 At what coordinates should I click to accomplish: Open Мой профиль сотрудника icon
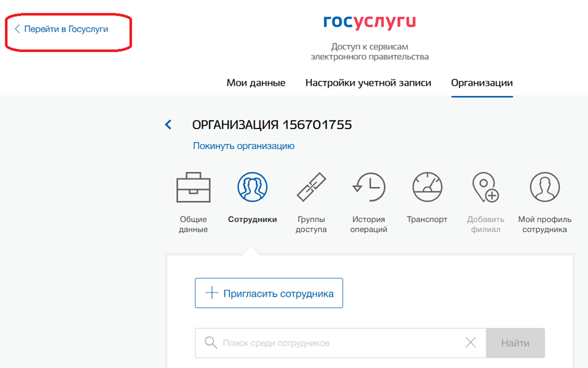click(544, 188)
